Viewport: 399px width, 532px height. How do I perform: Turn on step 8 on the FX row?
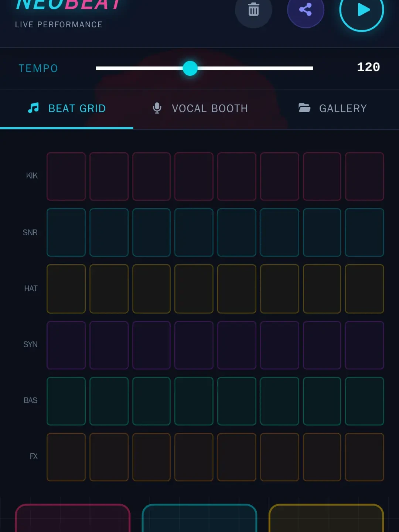pos(365,457)
